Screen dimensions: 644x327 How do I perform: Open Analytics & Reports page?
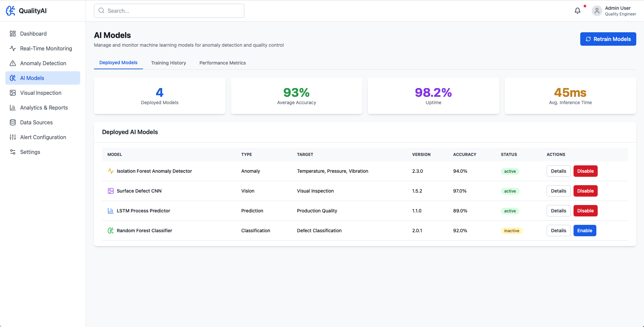point(44,108)
